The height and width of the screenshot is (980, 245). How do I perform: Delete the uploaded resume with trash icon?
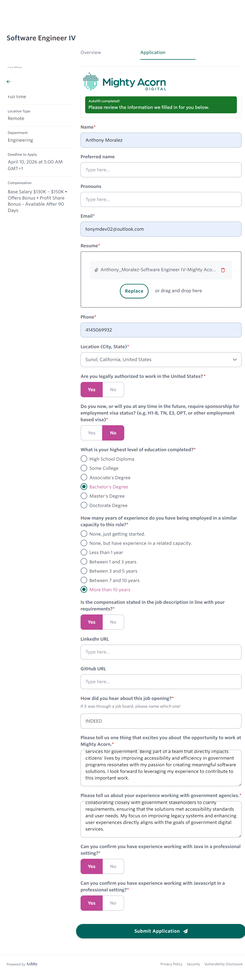coord(223,270)
